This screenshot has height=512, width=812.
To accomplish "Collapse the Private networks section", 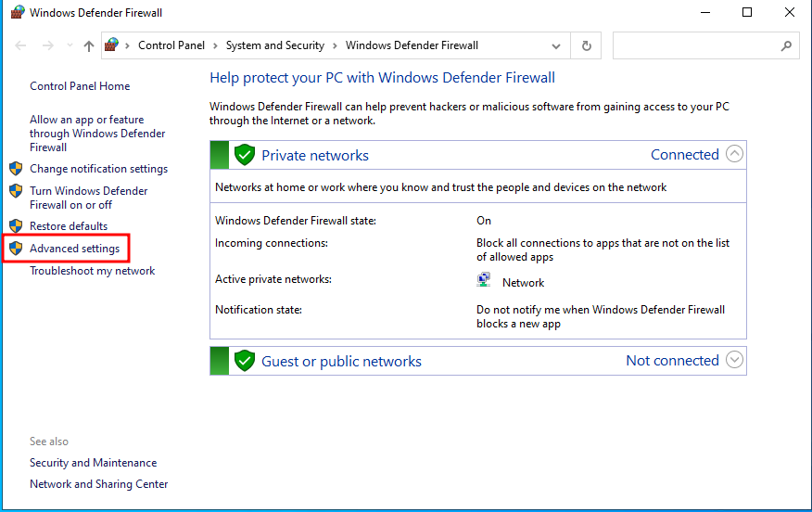I will 734,154.
